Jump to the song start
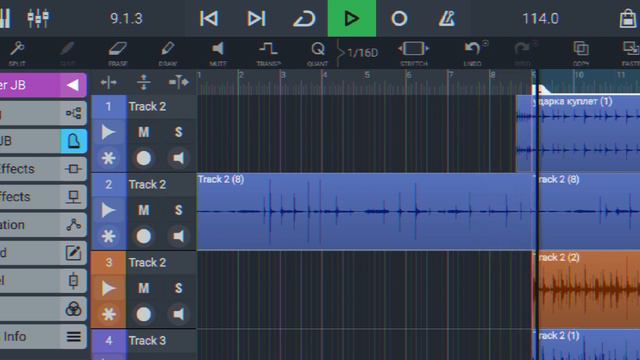The height and width of the screenshot is (360, 640). [209, 18]
